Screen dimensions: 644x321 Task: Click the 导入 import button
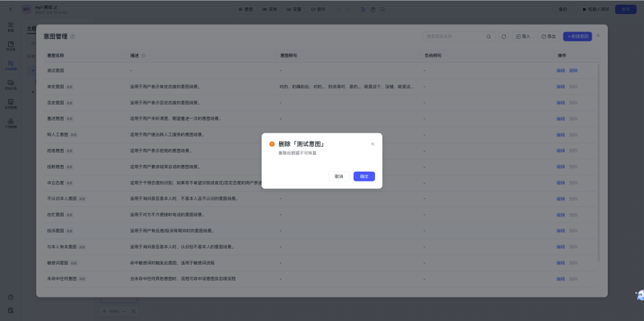pos(523,36)
